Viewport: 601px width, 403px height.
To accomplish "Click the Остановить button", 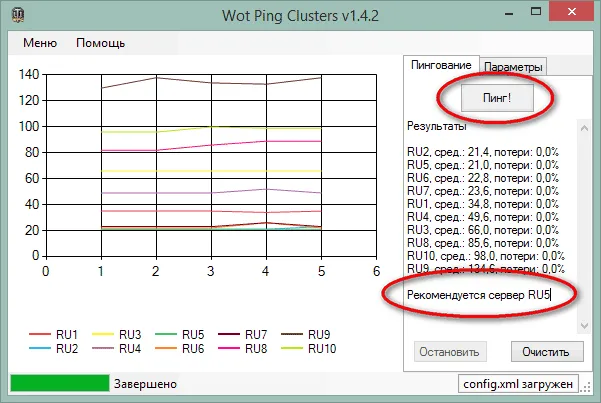I will [x=448, y=351].
